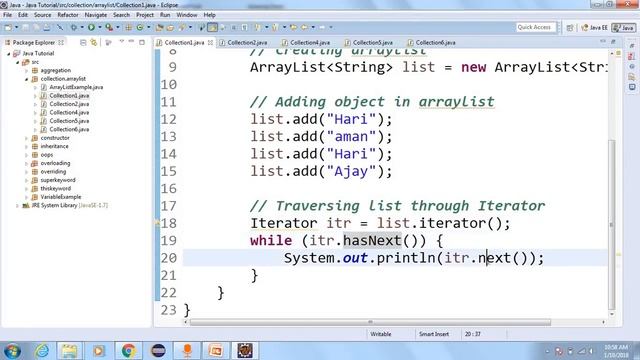Minimize the Package Explorer panel

coord(131,42)
